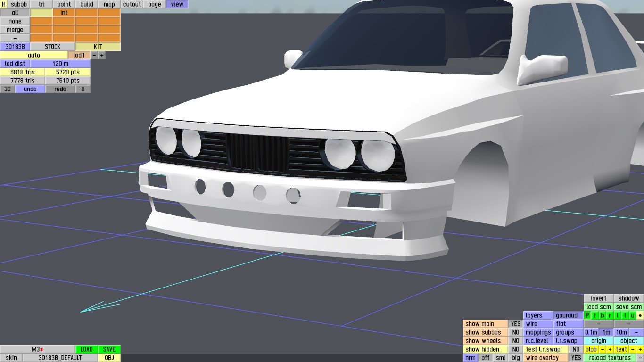Toggle wire overlay YES value
This screenshot has width=644, height=362.
coord(576,358)
